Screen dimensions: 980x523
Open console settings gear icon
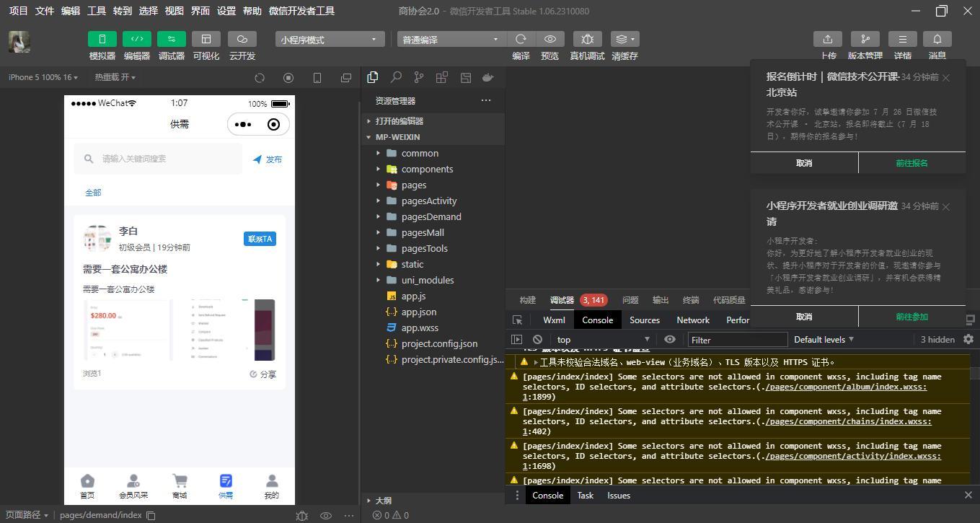tap(968, 339)
